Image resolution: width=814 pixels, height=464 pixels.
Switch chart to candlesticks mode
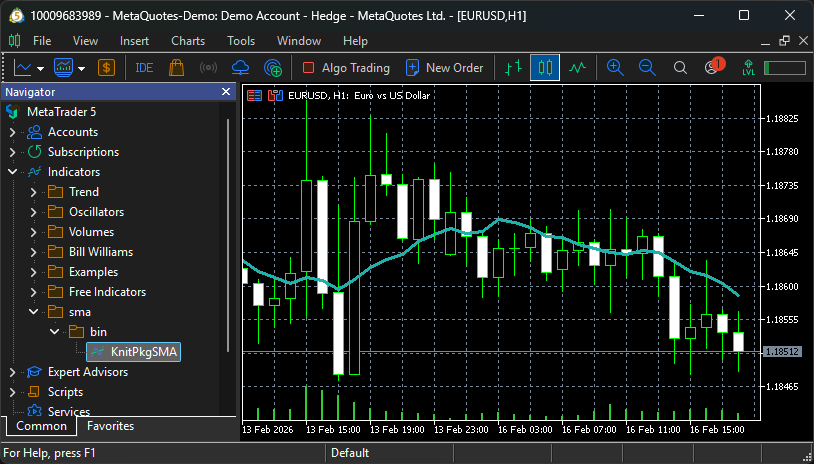pos(545,68)
